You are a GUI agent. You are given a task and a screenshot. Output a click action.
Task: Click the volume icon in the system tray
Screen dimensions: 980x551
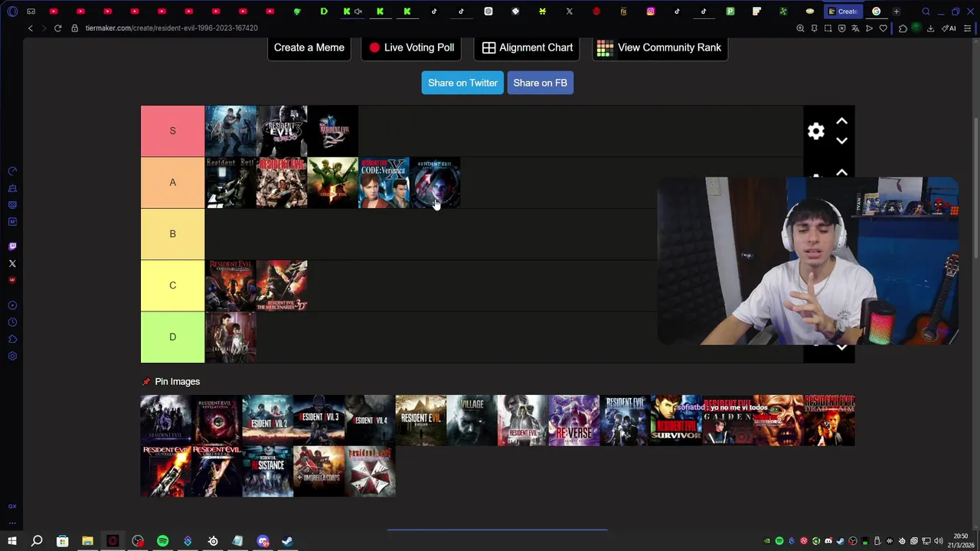coord(939,541)
